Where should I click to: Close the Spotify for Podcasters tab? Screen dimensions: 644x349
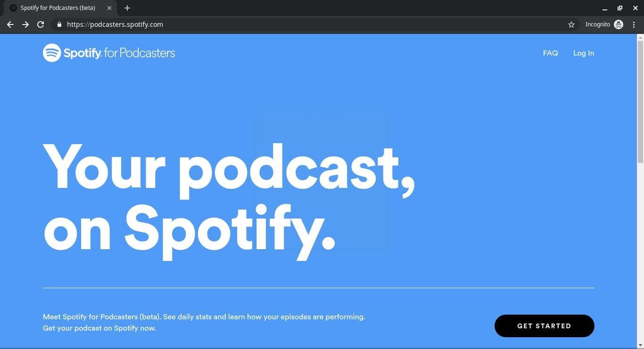pyautogui.click(x=109, y=8)
